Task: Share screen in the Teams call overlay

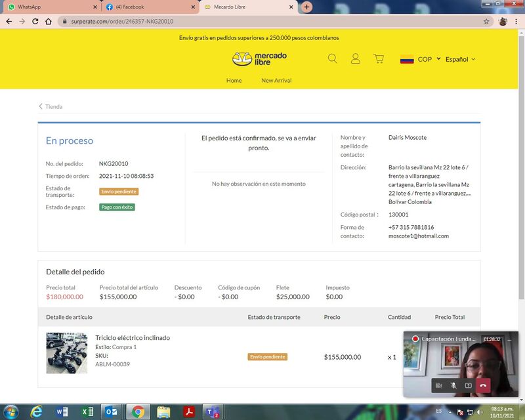Action: click(x=468, y=385)
